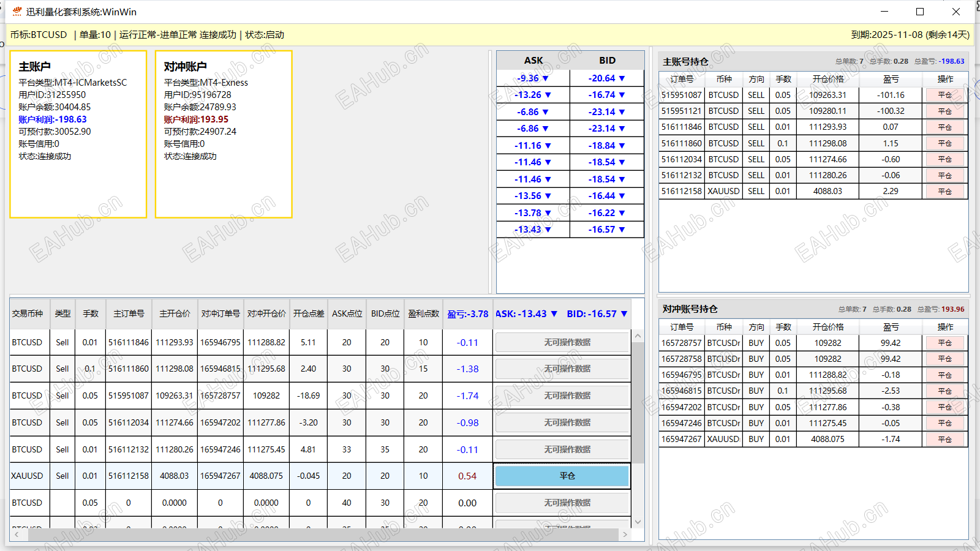Click the trade table horizontal scrollbar thumb
Screen dimensions: 980x551
tap(323, 534)
